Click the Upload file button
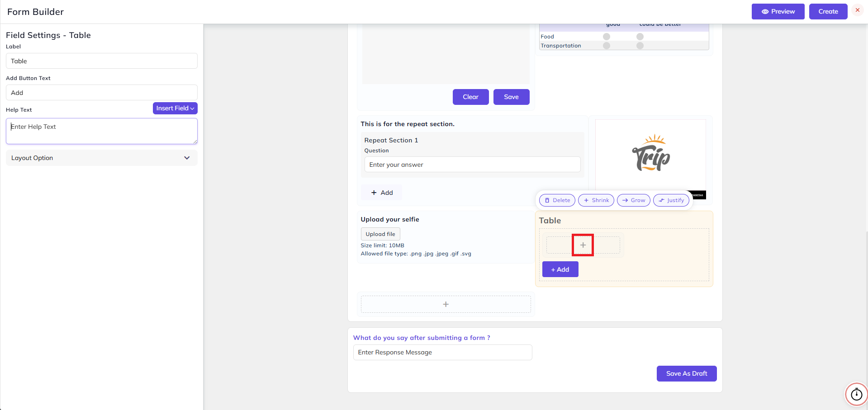Image resolution: width=868 pixels, height=410 pixels. (x=380, y=234)
